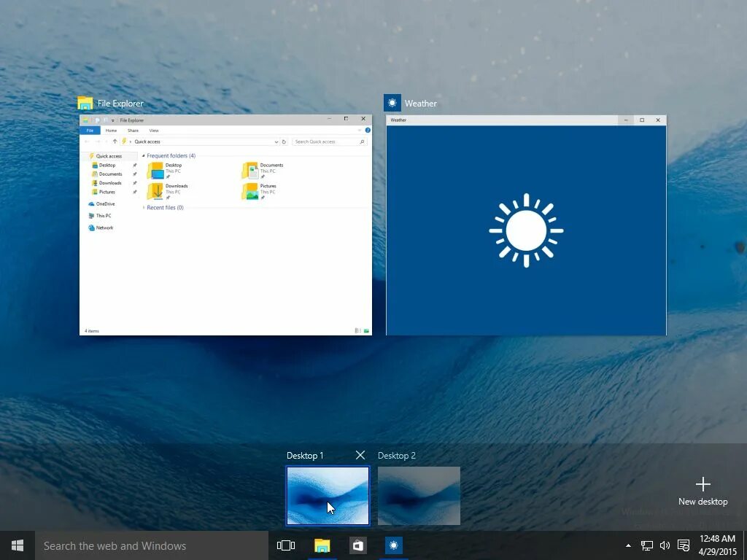Image resolution: width=747 pixels, height=560 pixels.
Task: Click the Back arrow in File Explorer
Action: coord(87,141)
